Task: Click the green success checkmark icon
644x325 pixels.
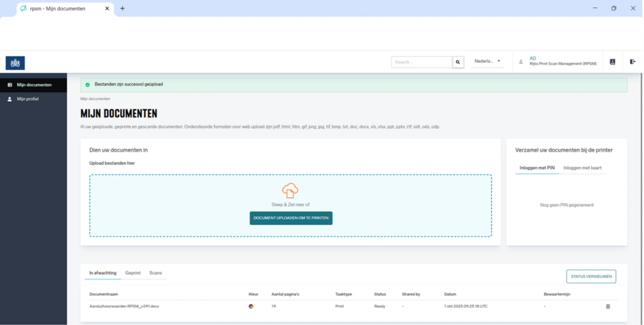Action: [87, 85]
